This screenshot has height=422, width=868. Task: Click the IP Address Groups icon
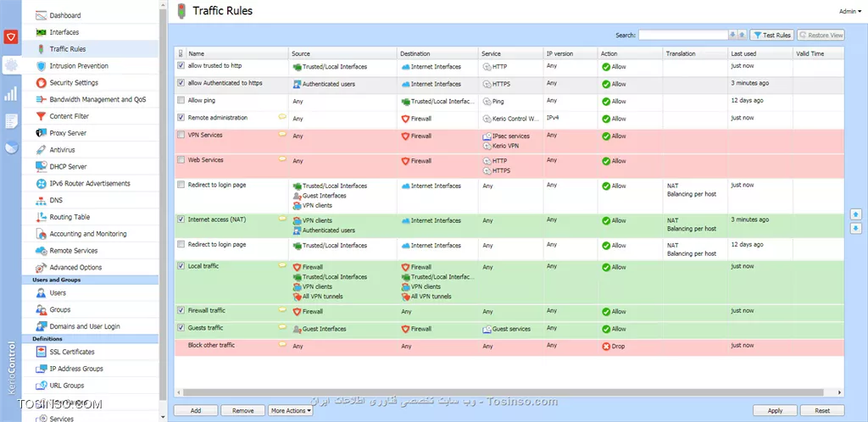(41, 369)
